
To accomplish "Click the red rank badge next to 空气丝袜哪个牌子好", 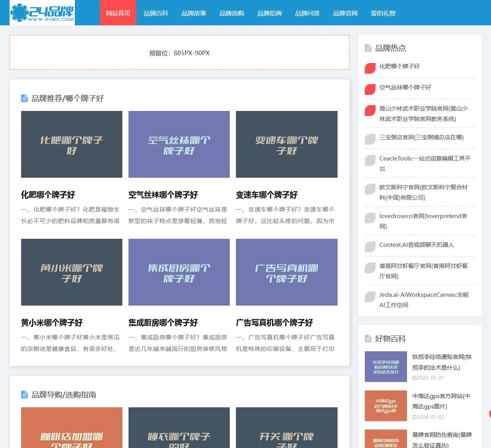I will [370, 89].
